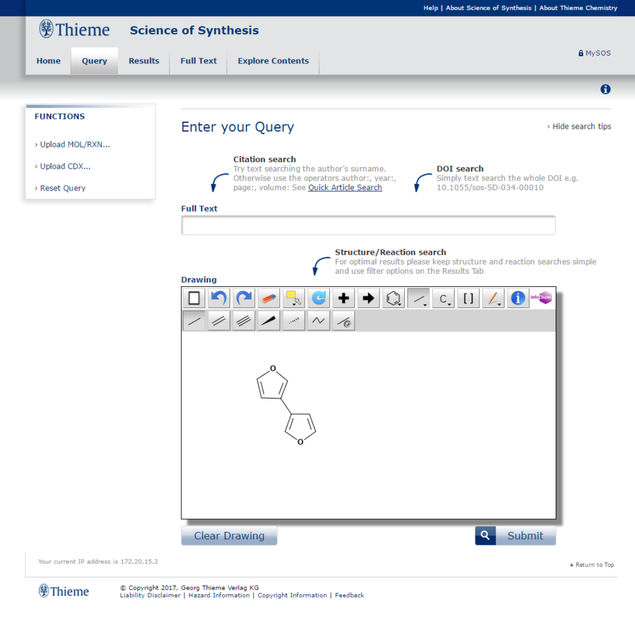Choose the dashed bond tool

(x=294, y=321)
